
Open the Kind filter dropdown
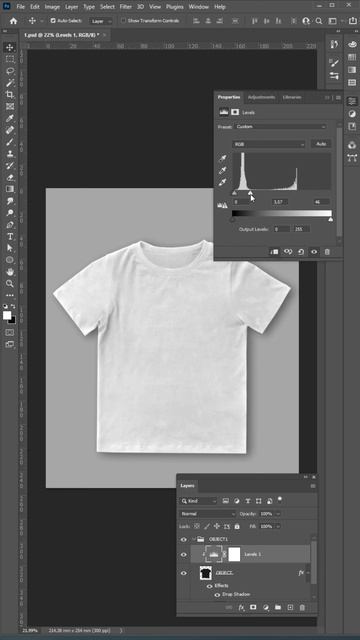198,501
